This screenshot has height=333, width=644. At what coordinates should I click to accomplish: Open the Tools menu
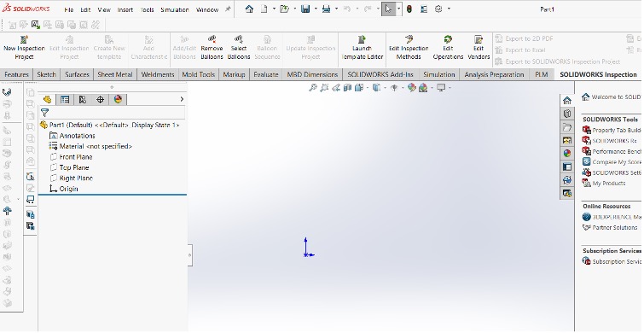click(x=147, y=9)
